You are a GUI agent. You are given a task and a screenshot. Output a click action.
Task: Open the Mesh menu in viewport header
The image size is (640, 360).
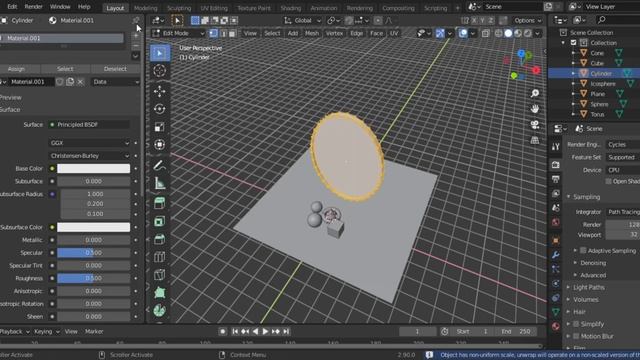(x=312, y=33)
